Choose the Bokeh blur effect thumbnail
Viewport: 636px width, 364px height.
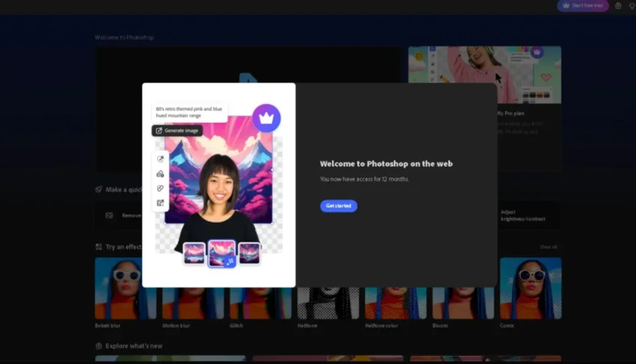pyautogui.click(x=125, y=288)
